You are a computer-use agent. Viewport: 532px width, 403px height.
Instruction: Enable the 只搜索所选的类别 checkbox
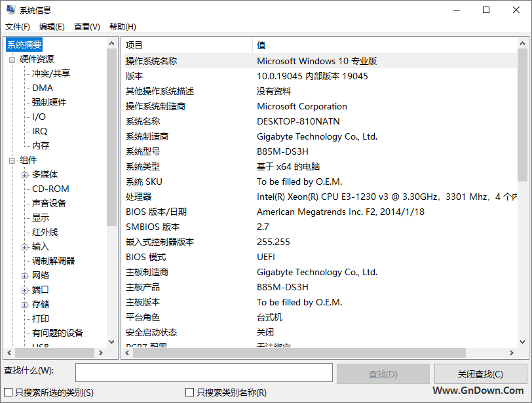pos(7,391)
